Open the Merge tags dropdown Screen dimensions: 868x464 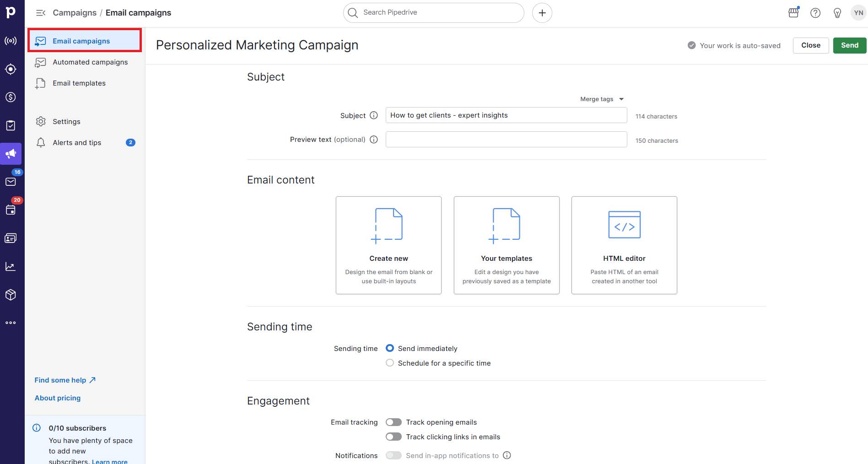(x=602, y=99)
